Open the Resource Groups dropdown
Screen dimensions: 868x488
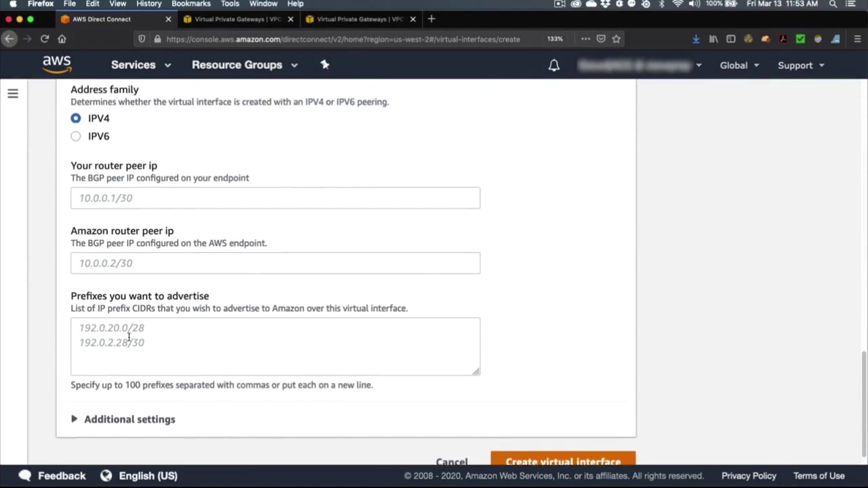click(245, 65)
